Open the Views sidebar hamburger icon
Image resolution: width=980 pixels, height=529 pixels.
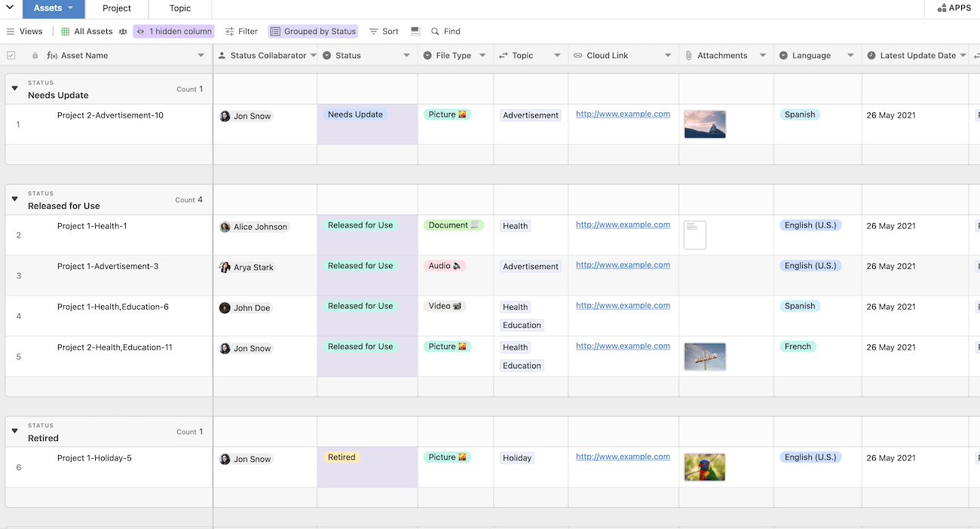[x=11, y=32]
